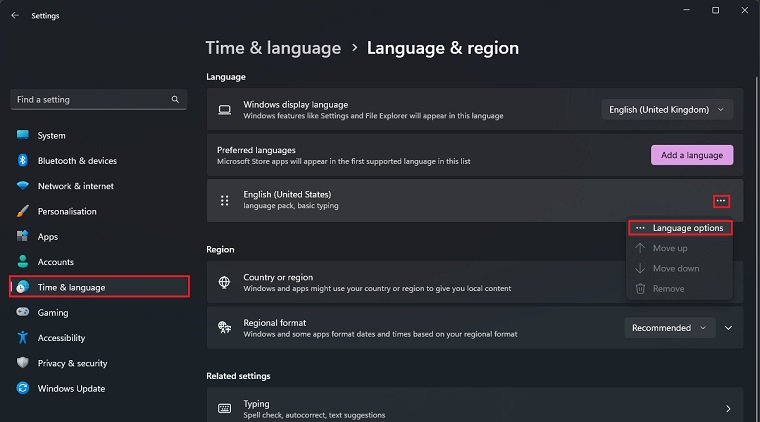This screenshot has width=760, height=422.
Task: Click the Country or region row
Action: (x=475, y=282)
